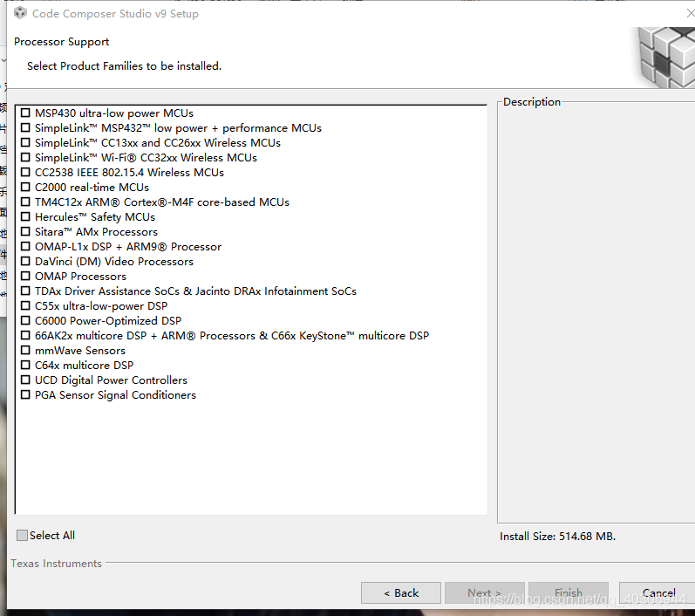Go back with the Back button
695x616 pixels.
tap(400, 593)
